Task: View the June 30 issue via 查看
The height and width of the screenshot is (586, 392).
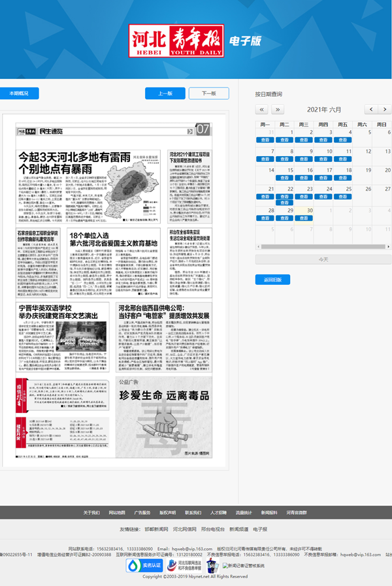Action: coord(303,219)
